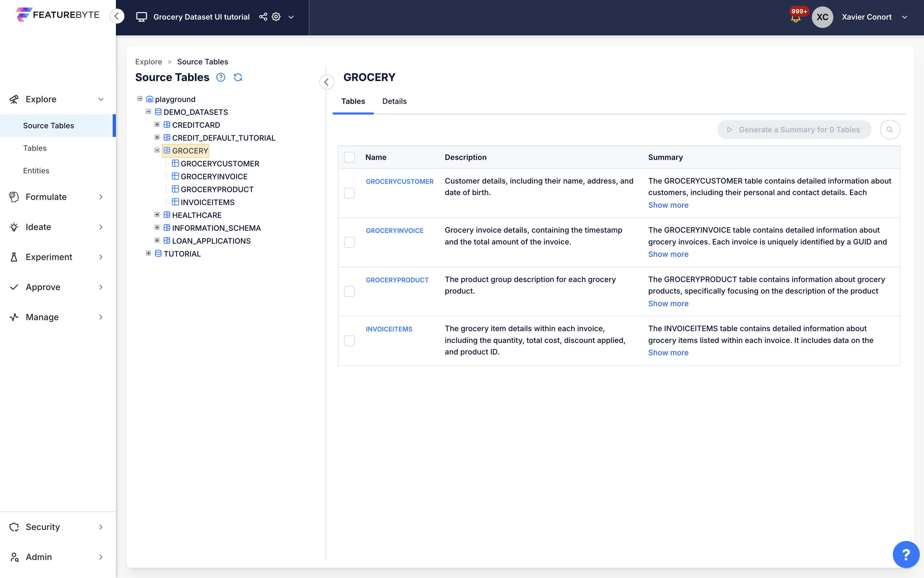Click the catalog monitor icon
The height and width of the screenshot is (578, 924).
tap(141, 17)
